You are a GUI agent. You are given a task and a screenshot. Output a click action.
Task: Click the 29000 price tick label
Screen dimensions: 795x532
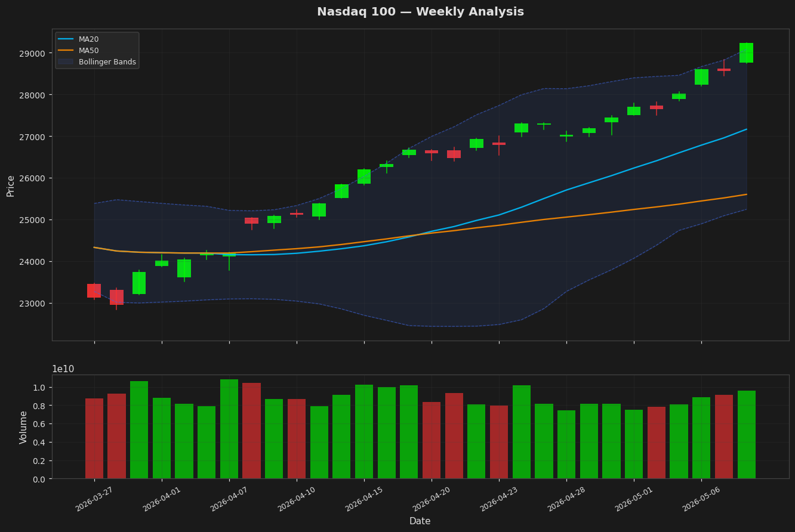point(32,53)
